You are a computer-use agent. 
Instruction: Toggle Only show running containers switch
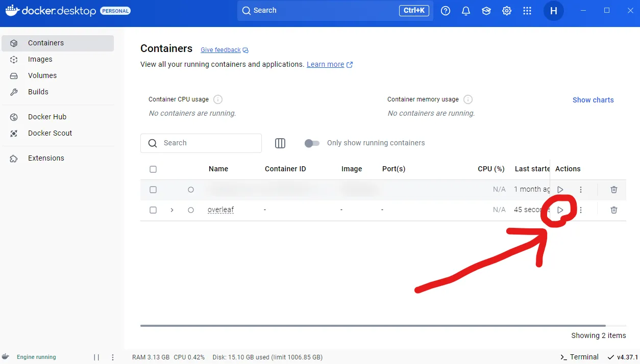pyautogui.click(x=312, y=143)
